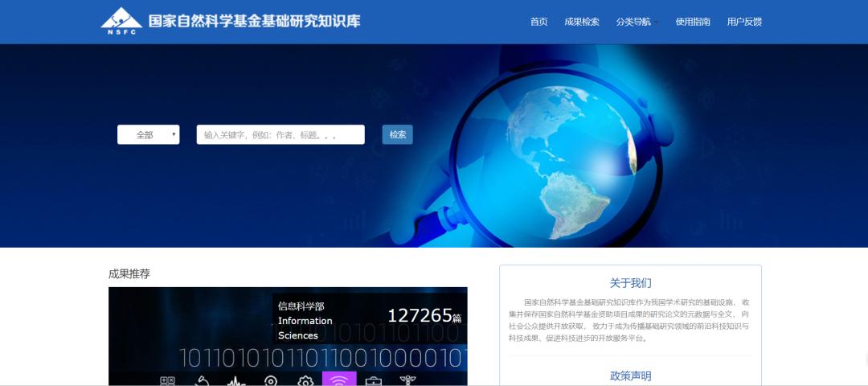
Task: Select the gear engineering sciences icon
Action: pos(305,380)
